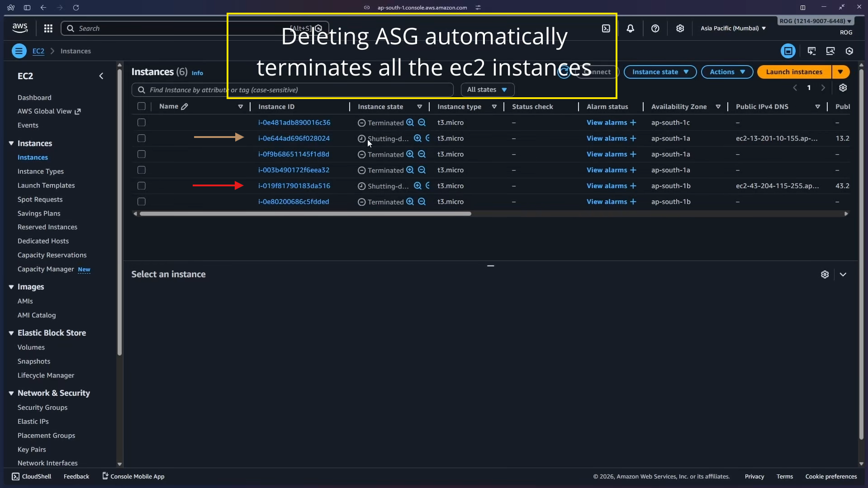The width and height of the screenshot is (868, 488).
Task: Select checkbox for instance i-0e80200686c5fdded
Action: pyautogui.click(x=141, y=202)
